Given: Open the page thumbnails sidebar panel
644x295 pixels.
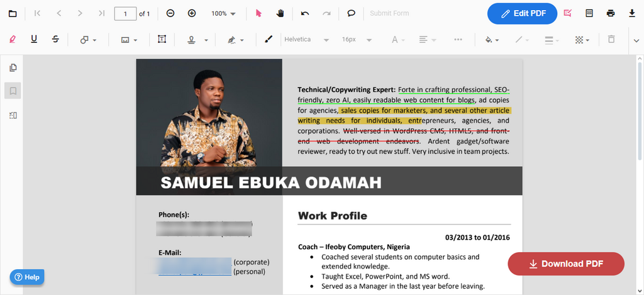Looking at the screenshot, I should tap(13, 68).
